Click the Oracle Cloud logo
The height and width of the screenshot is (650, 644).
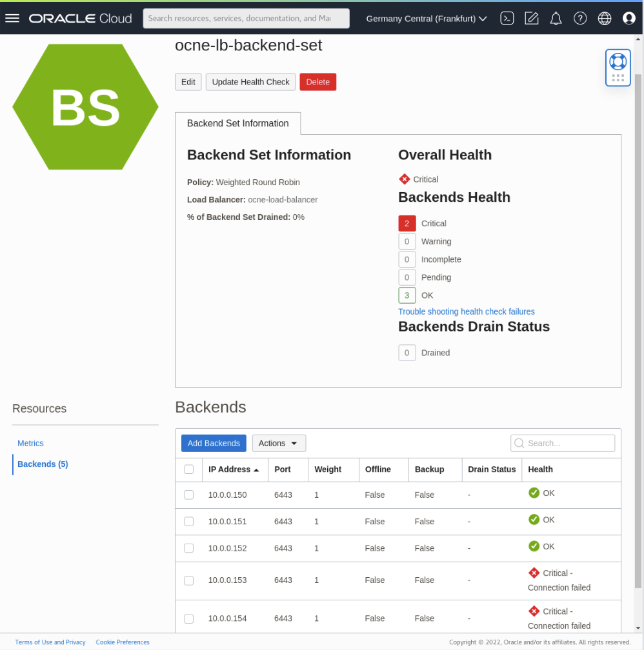[80, 18]
